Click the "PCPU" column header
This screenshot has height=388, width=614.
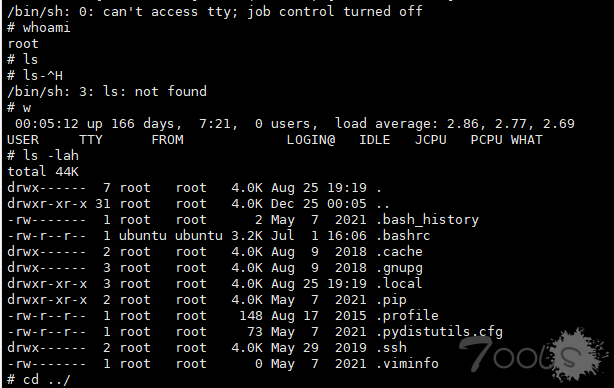[x=486, y=140]
